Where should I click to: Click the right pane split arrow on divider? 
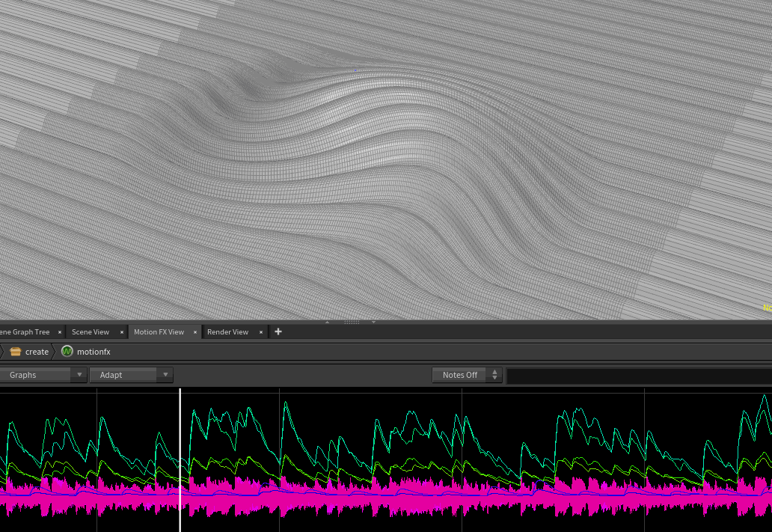pos(374,322)
